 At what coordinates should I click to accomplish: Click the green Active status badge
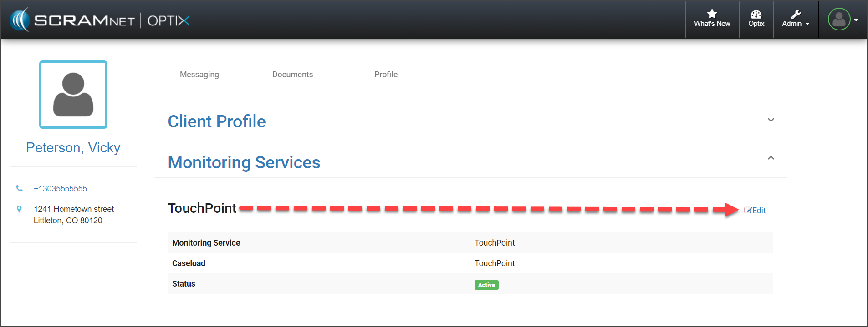pyautogui.click(x=486, y=285)
